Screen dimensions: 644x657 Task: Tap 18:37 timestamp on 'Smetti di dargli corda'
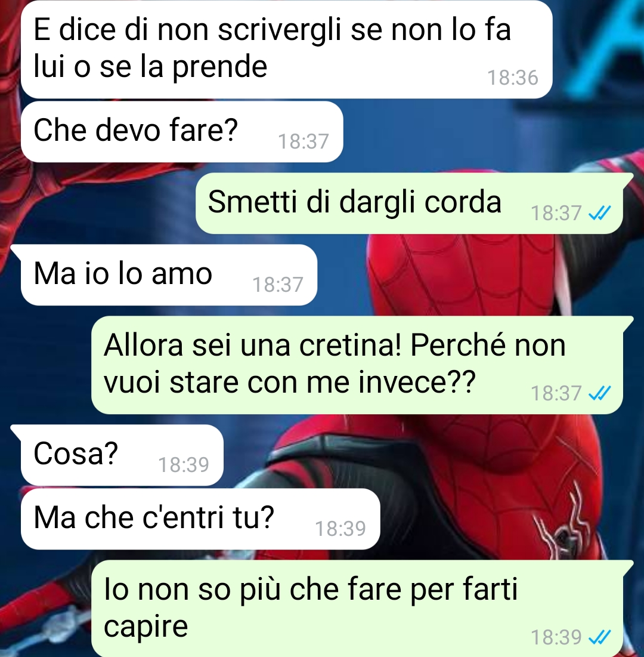tap(556, 213)
